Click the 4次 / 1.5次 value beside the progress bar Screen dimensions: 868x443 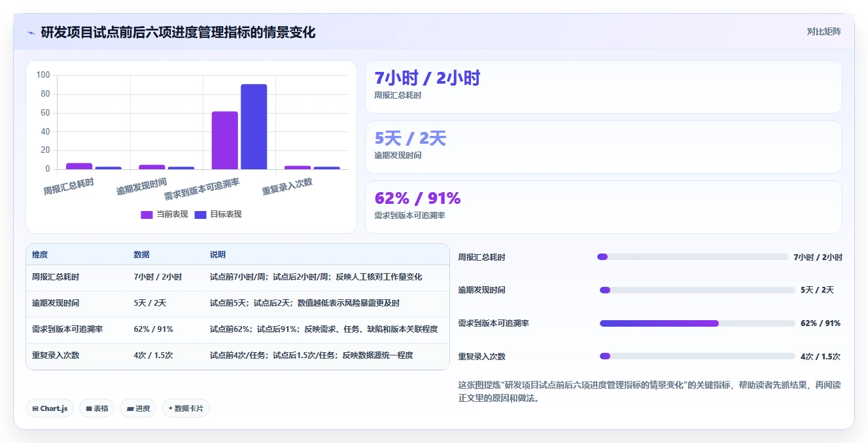[820, 357]
